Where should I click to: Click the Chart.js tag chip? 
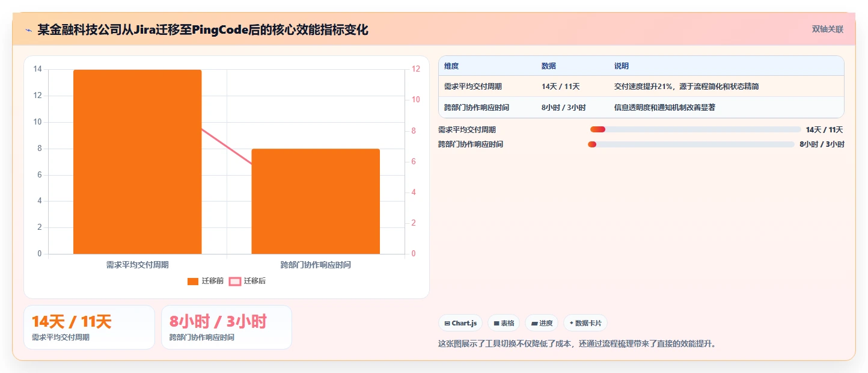(x=460, y=323)
